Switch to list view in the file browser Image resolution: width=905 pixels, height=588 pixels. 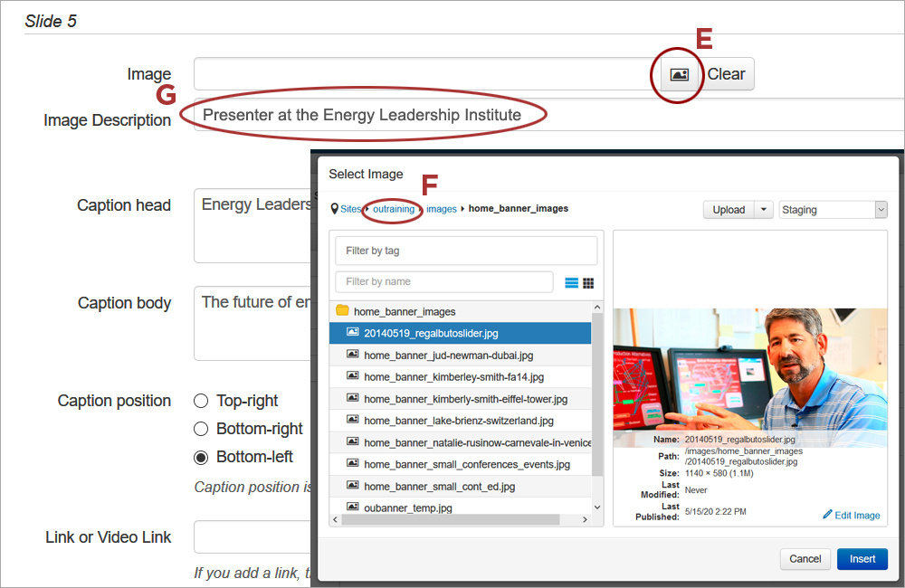[x=572, y=282]
